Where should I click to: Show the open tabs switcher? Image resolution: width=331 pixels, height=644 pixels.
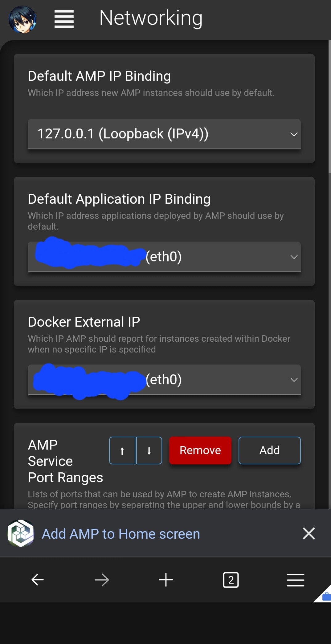pos(231,580)
